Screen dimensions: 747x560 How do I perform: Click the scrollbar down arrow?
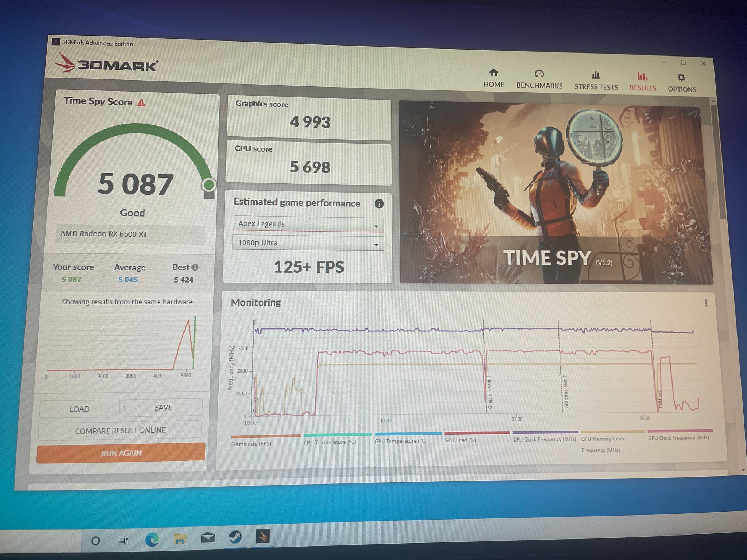coord(743,470)
